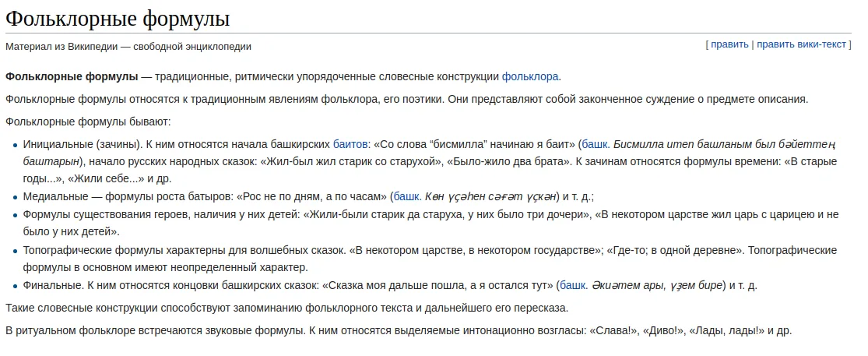Click the page heading "Фольклорные формулы"

(118, 18)
